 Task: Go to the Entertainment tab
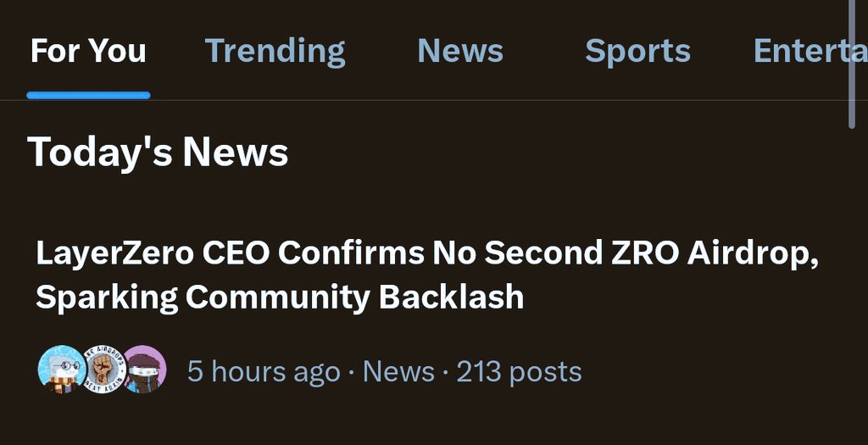click(805, 51)
